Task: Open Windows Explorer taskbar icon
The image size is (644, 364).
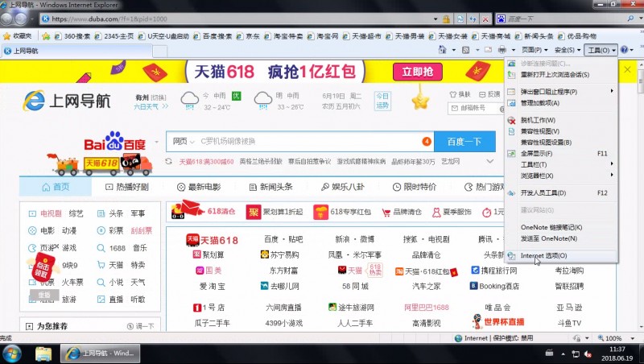Action: point(43,354)
